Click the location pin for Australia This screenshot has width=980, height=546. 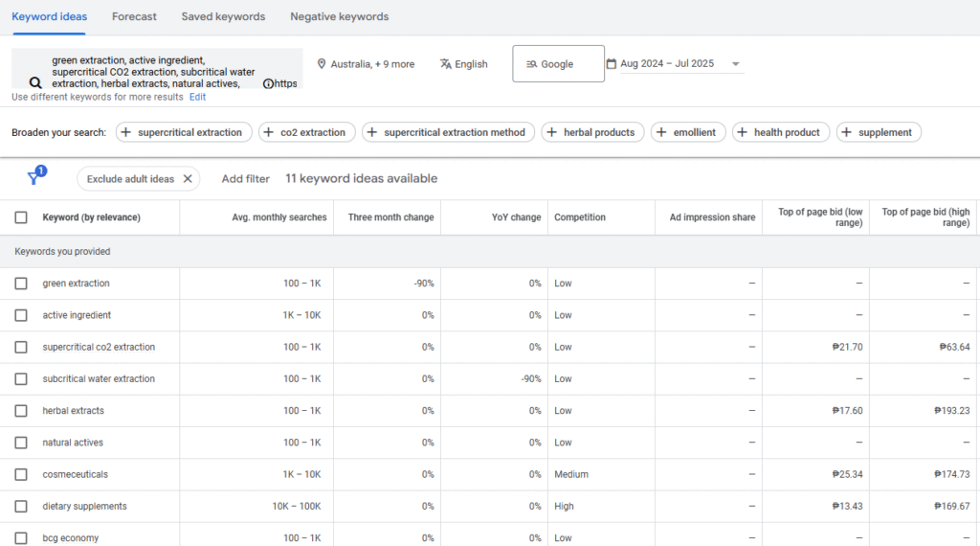click(322, 64)
